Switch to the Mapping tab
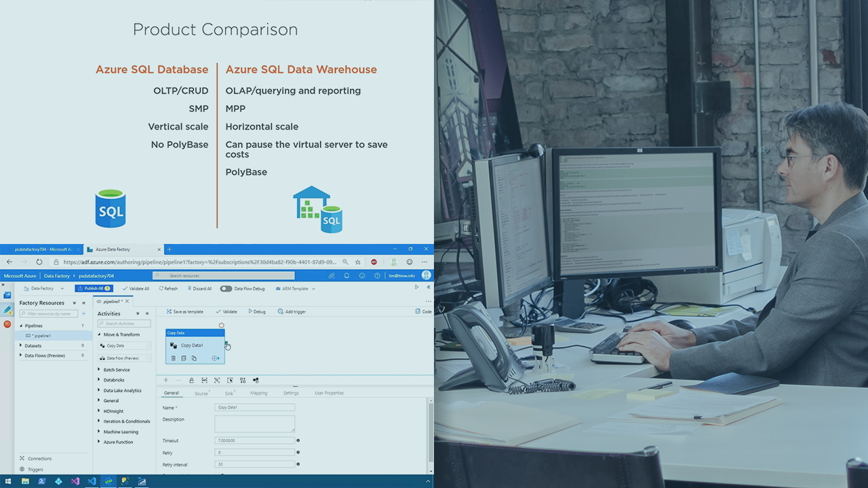This screenshot has height=488, width=868. [x=258, y=393]
